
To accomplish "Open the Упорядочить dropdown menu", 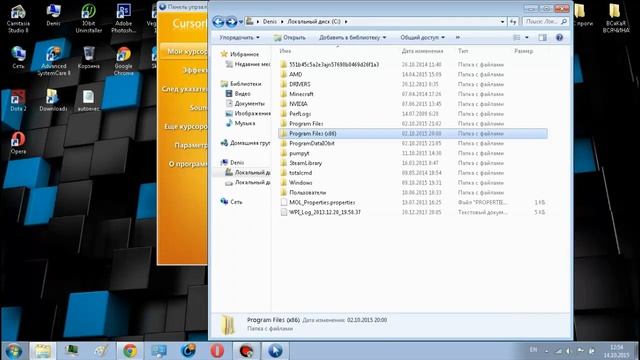I will pyautogui.click(x=239, y=38).
